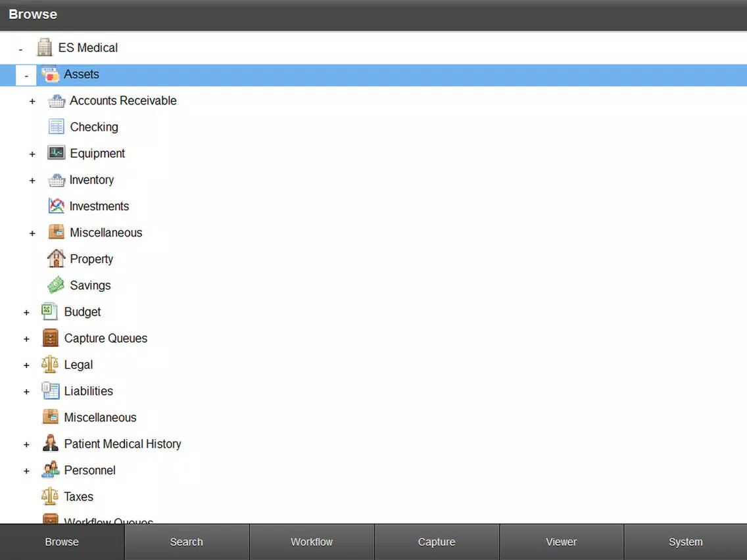Select the Accounts Receivable label
Image resolution: width=747 pixels, height=560 pixels.
coord(123,101)
